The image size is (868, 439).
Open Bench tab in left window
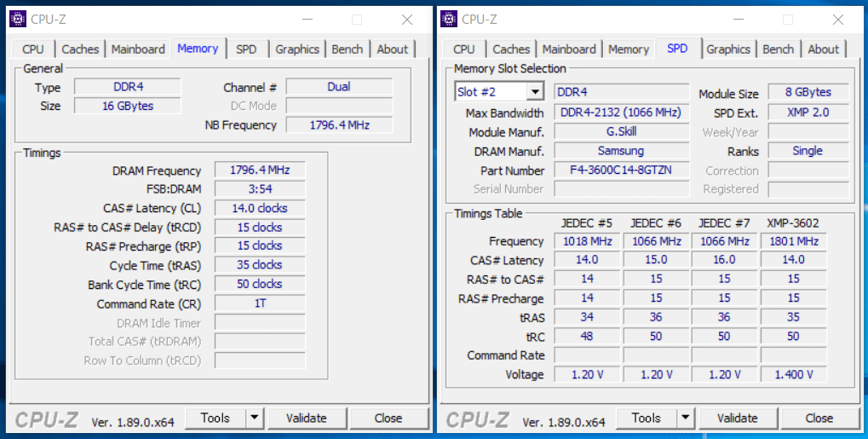pos(347,49)
